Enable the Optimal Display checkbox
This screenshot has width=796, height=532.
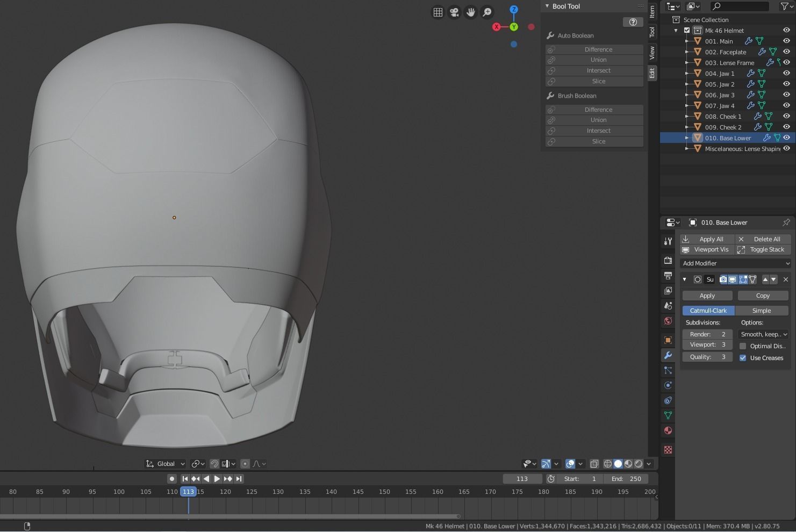743,346
